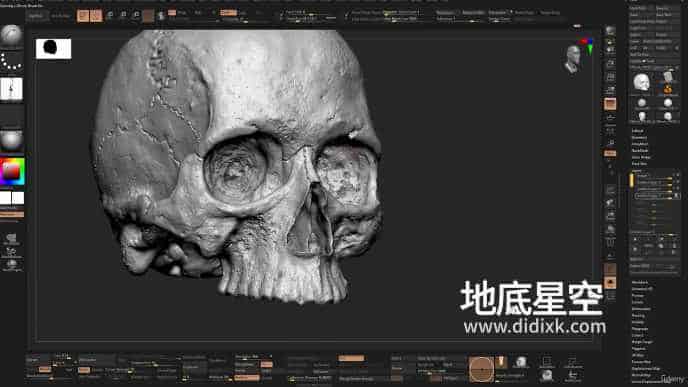This screenshot has height=387, width=688.
Task: Click the black skull silhouette thumbnail
Action: [x=54, y=49]
